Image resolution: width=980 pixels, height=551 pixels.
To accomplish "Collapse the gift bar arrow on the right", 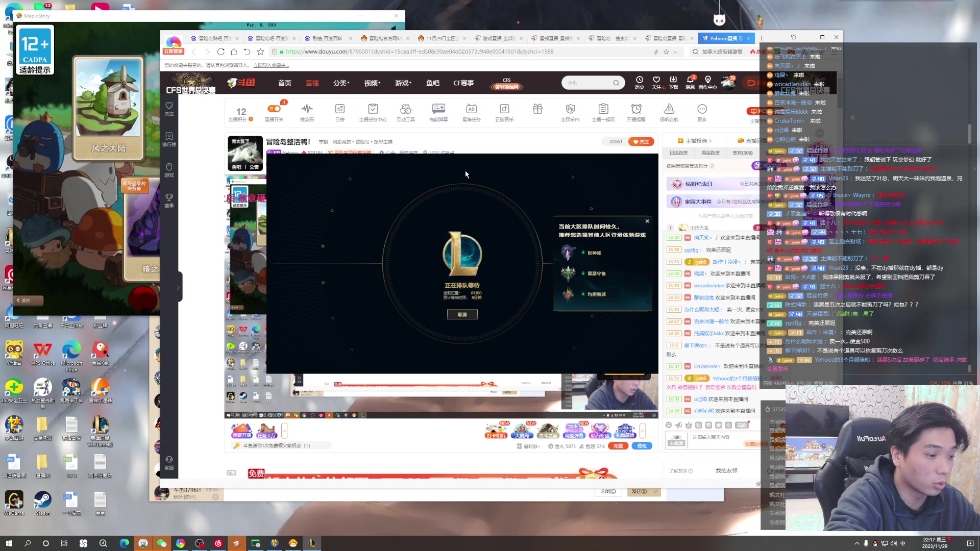I will 643,431.
